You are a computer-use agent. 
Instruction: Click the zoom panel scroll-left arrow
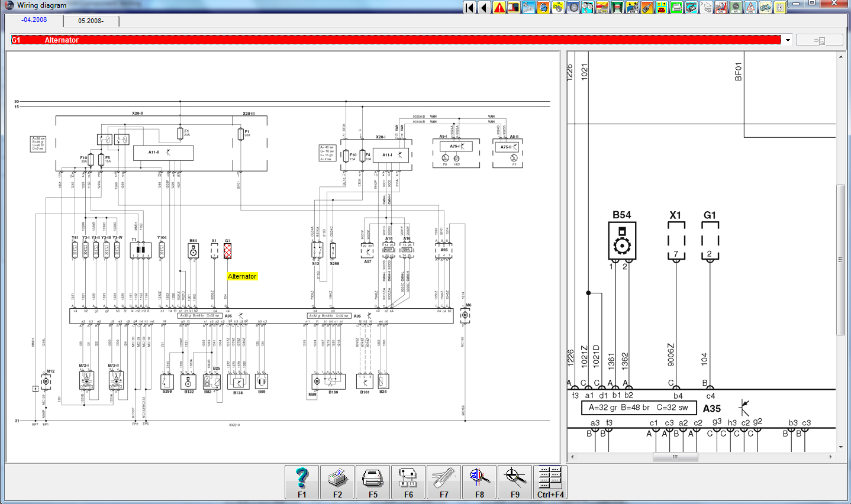click(x=572, y=457)
